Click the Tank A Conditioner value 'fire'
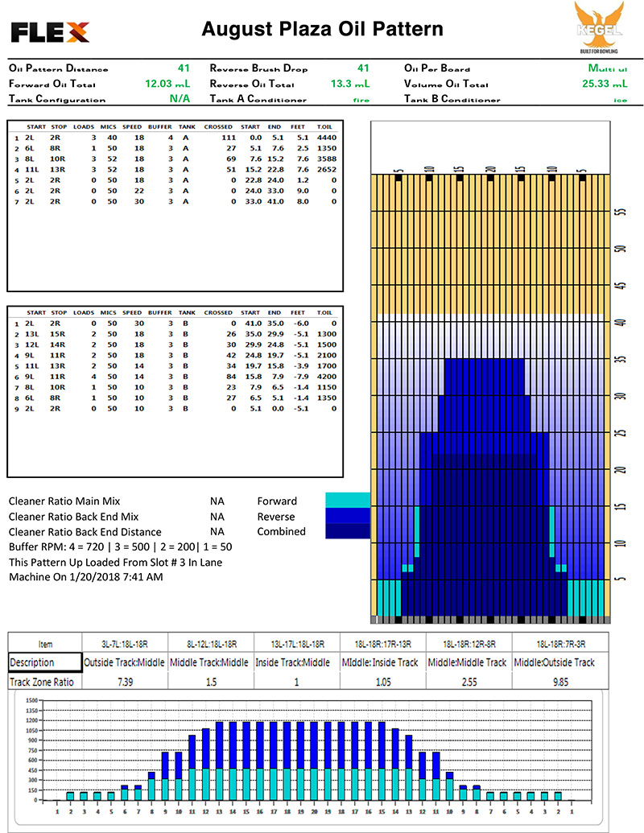Screen dimensions: 644x833 (361, 100)
